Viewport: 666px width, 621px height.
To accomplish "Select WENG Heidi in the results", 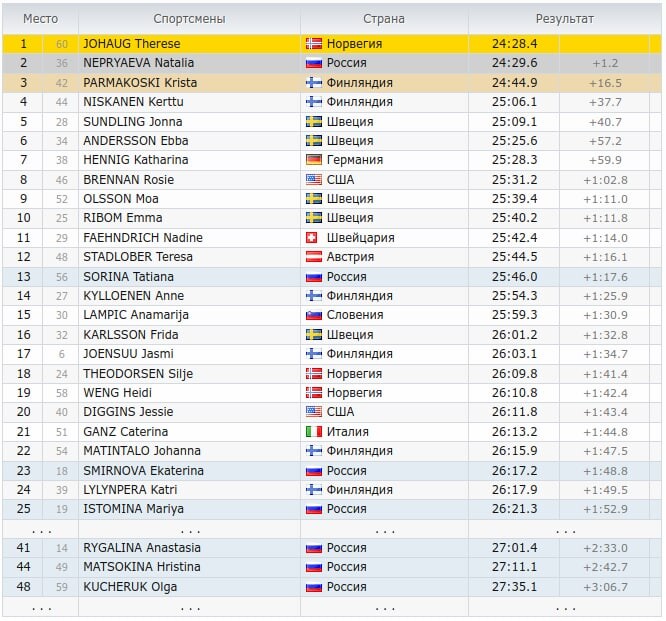I will (x=118, y=392).
